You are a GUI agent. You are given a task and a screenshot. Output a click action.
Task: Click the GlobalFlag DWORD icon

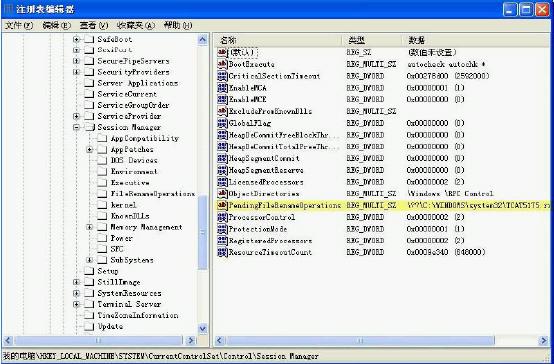(222, 123)
